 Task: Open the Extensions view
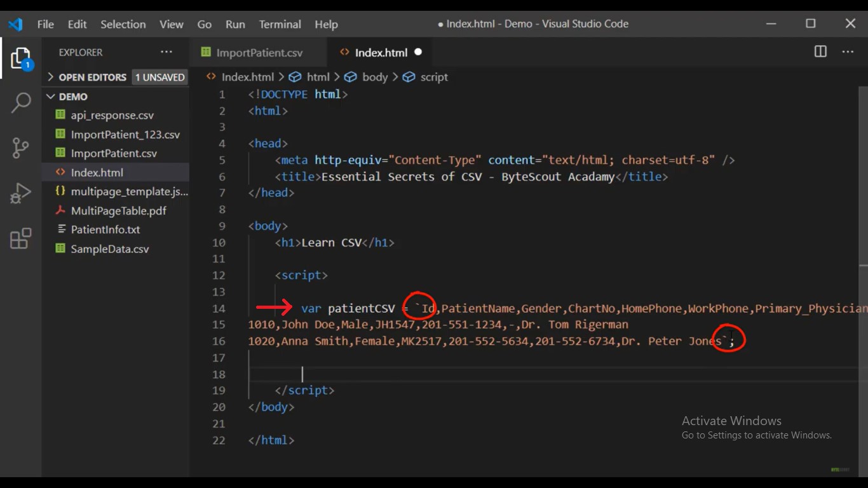20,239
